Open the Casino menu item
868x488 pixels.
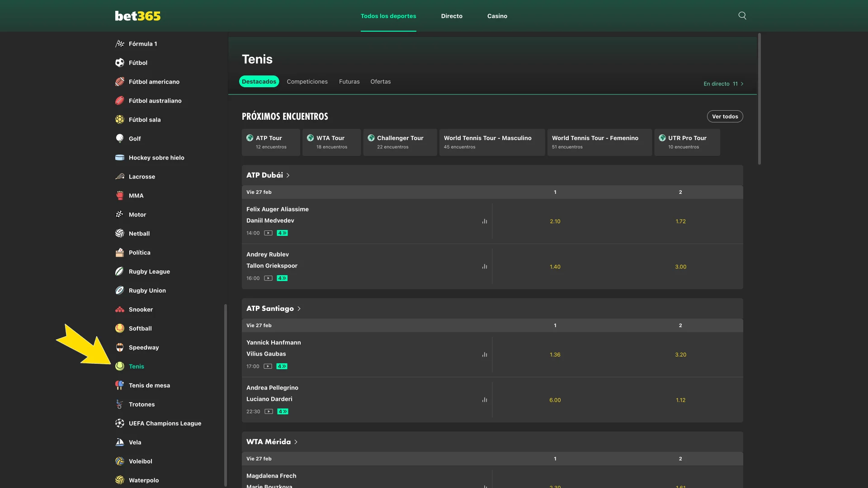[497, 16]
